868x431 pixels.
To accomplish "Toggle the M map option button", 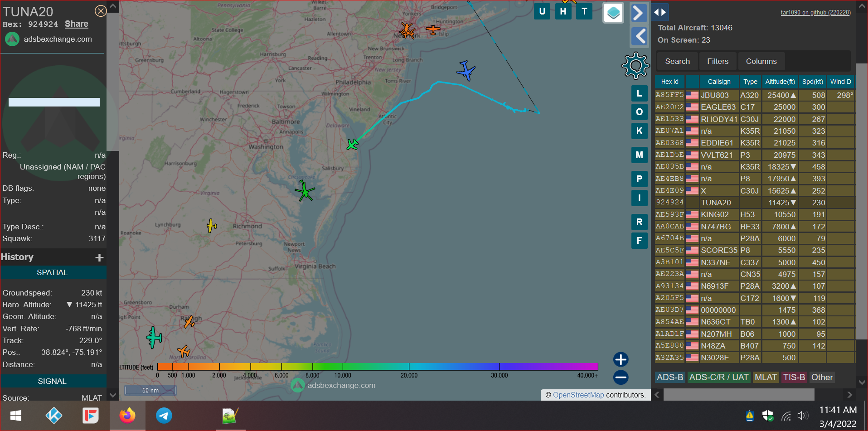I will coord(639,155).
